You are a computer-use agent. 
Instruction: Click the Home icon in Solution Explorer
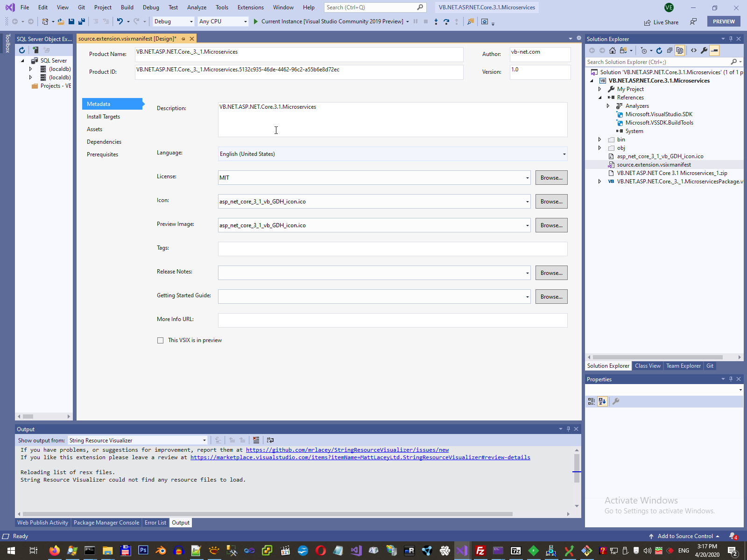click(613, 50)
